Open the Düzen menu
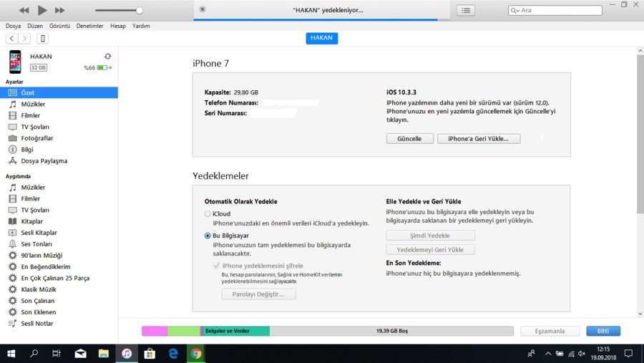Screen dimensions: 644x363 [35, 26]
